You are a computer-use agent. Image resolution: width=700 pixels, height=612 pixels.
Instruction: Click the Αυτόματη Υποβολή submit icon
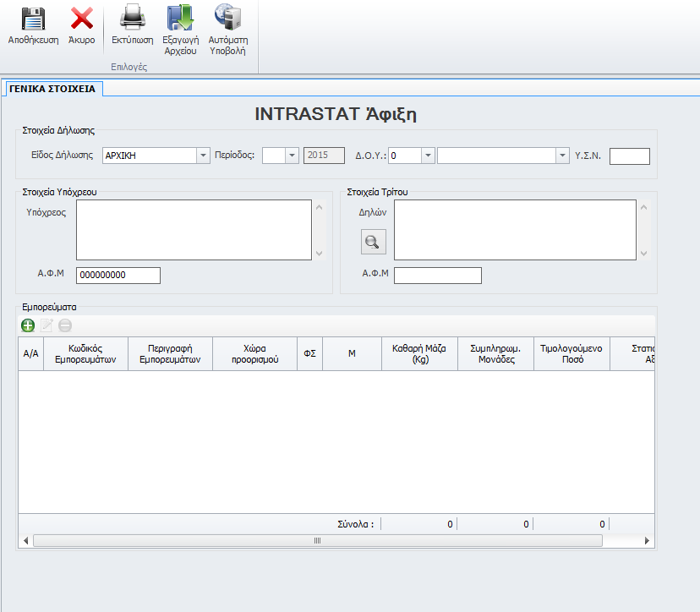coord(227,18)
